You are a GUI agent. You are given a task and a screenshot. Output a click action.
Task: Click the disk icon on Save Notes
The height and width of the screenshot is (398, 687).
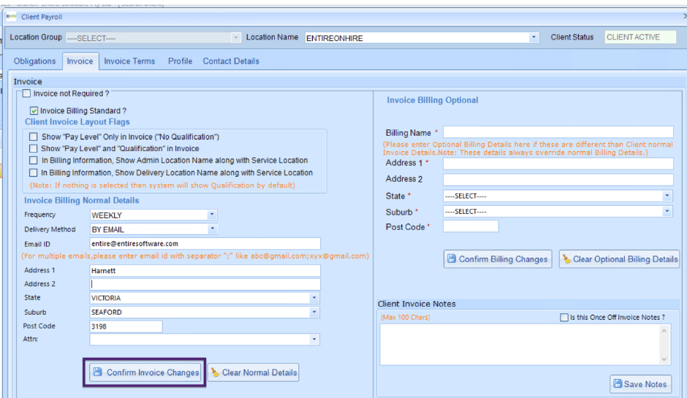point(617,384)
